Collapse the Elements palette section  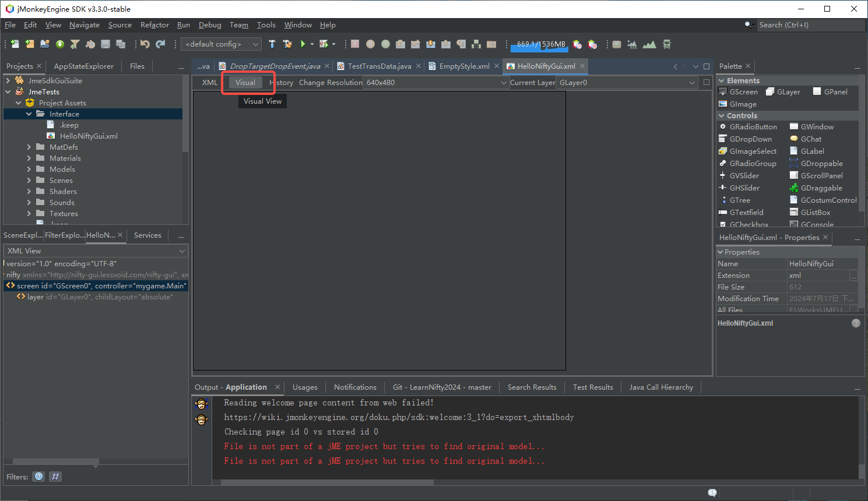pyautogui.click(x=722, y=81)
